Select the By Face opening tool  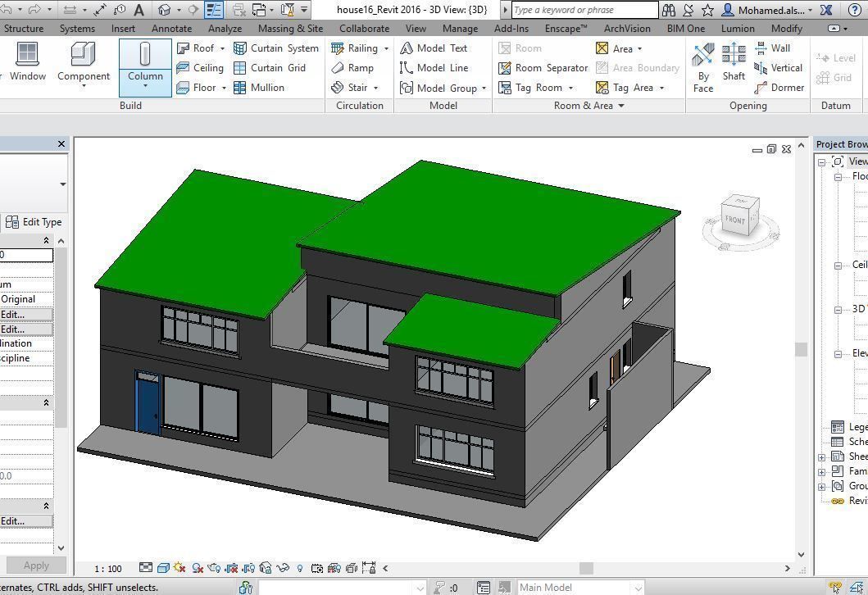pos(703,67)
